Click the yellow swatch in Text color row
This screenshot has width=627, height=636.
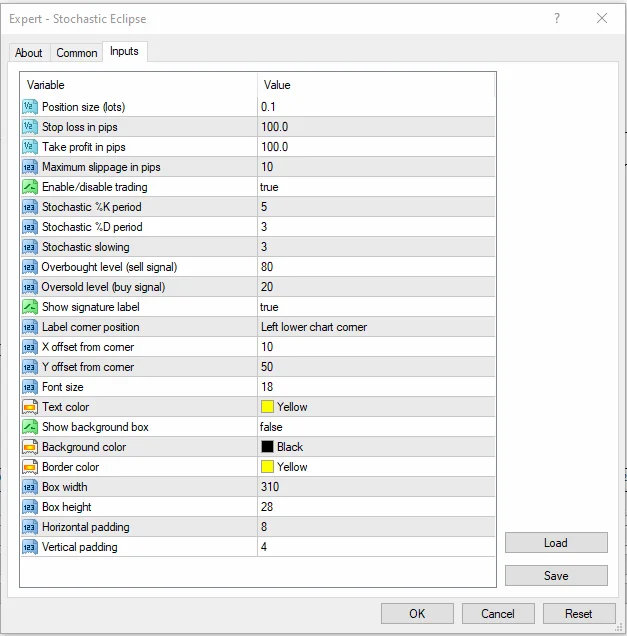click(x=267, y=407)
